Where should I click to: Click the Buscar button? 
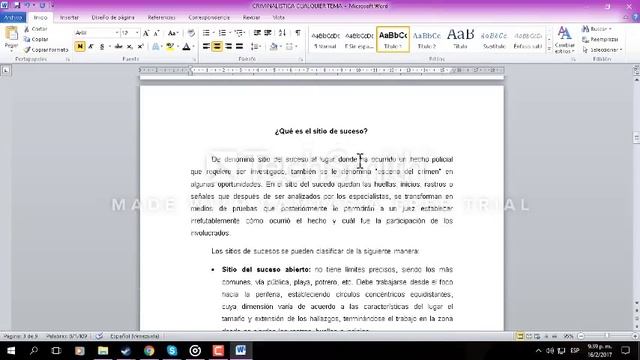pos(597,29)
